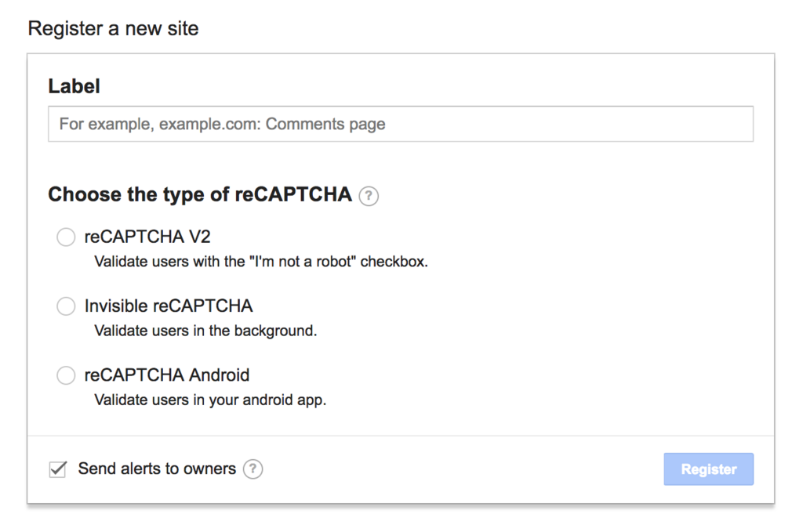Select the reCAPTCHA V2 radio button
Screen dimensions: 803x532
(66, 237)
